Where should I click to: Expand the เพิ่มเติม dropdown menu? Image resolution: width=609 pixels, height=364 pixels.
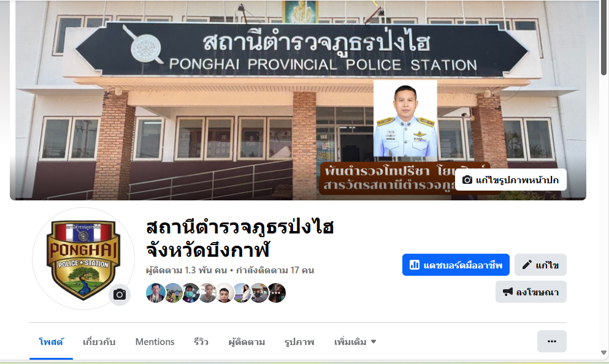click(355, 342)
